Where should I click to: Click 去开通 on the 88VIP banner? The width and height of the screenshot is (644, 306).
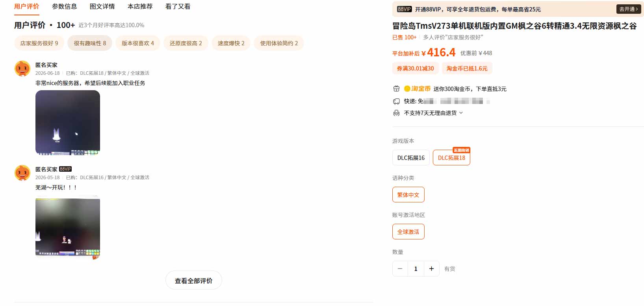(628, 9)
